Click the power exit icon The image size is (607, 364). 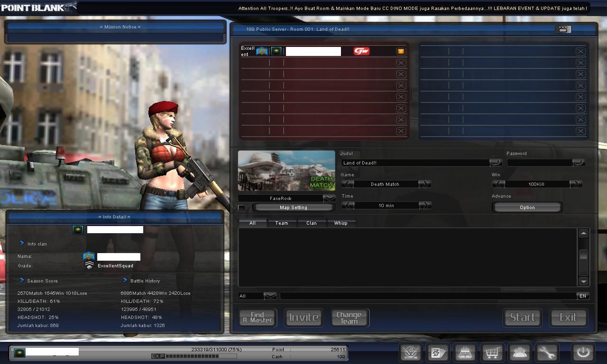tap(583, 353)
